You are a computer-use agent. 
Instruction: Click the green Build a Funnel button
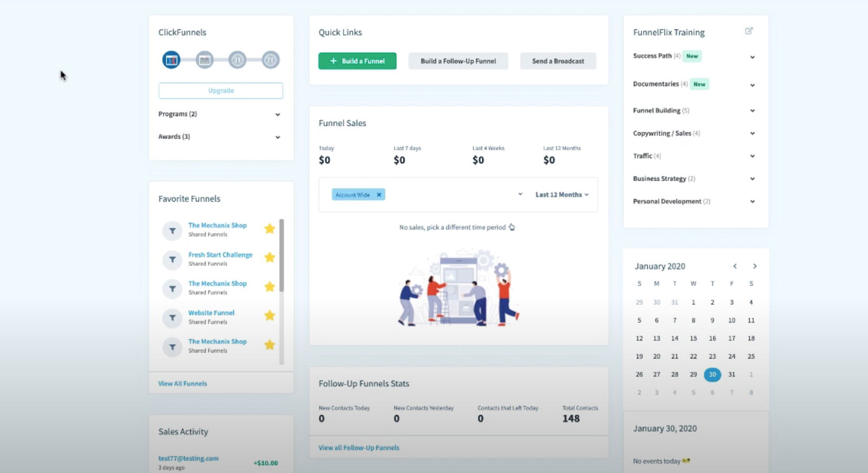coord(357,61)
